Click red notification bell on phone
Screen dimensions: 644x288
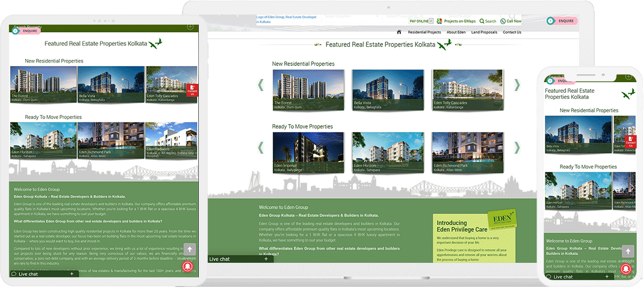coord(626,269)
